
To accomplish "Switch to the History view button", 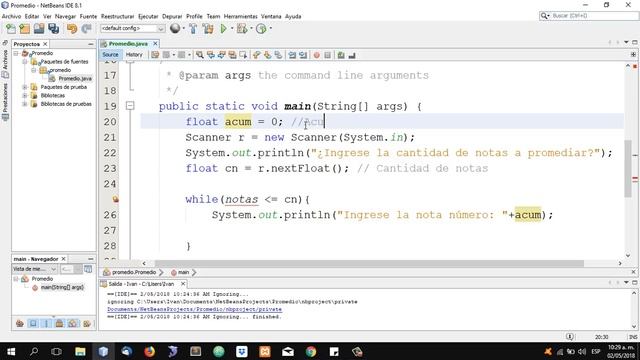I will pos(134,55).
